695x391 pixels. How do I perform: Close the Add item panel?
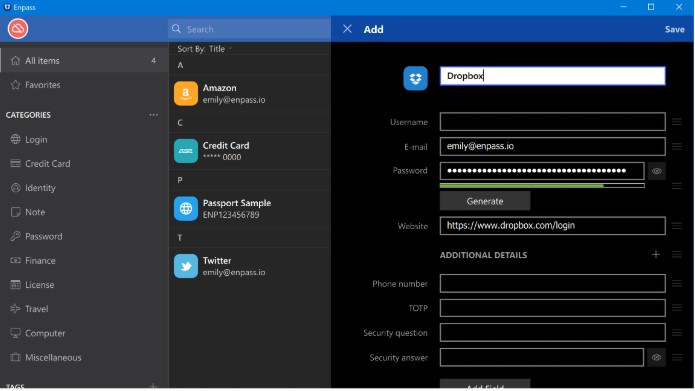(x=348, y=29)
